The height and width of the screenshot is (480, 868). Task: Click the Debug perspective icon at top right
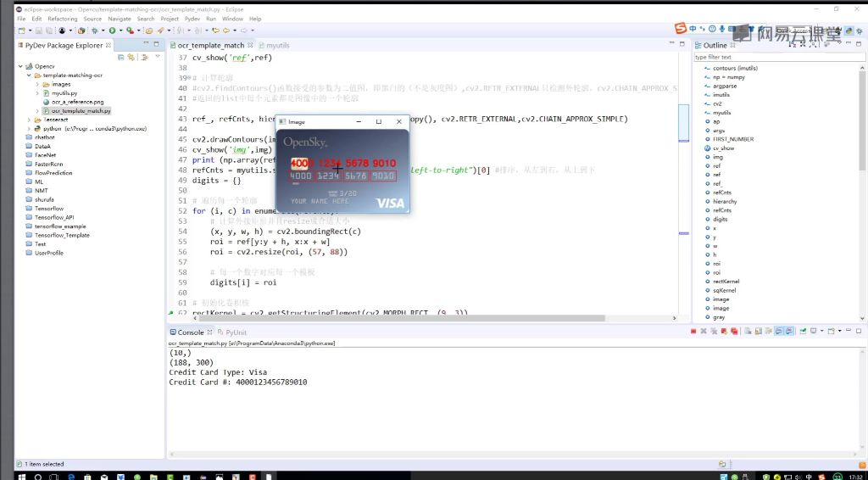click(860, 31)
